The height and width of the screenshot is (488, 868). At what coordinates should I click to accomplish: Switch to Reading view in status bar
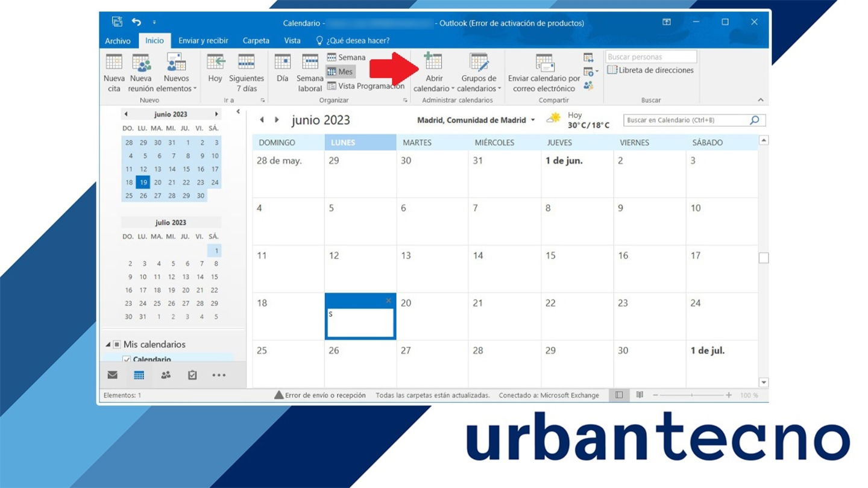tap(640, 395)
